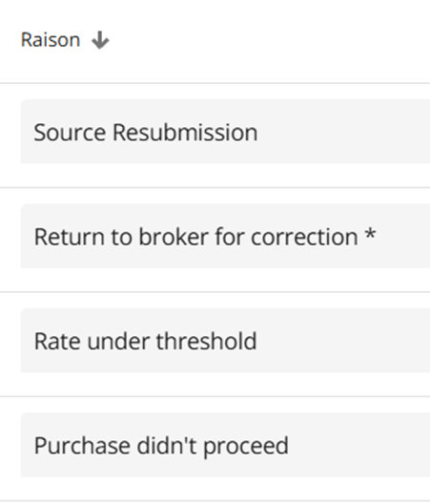Focus the first reason row, Source Resubmission
The height and width of the screenshot is (504, 430).
[225, 132]
